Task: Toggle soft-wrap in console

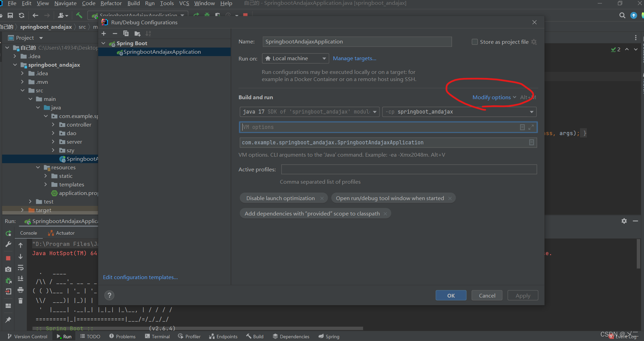Action: tap(21, 267)
